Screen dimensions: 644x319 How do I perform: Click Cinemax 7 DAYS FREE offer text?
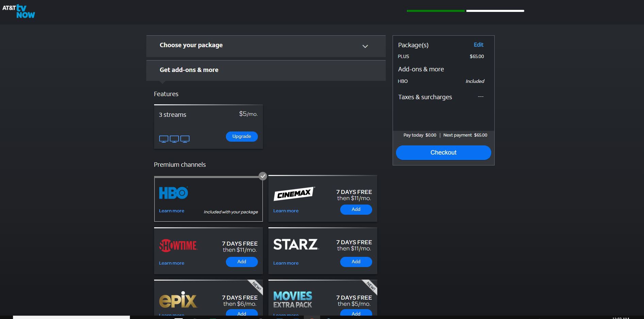354,192
